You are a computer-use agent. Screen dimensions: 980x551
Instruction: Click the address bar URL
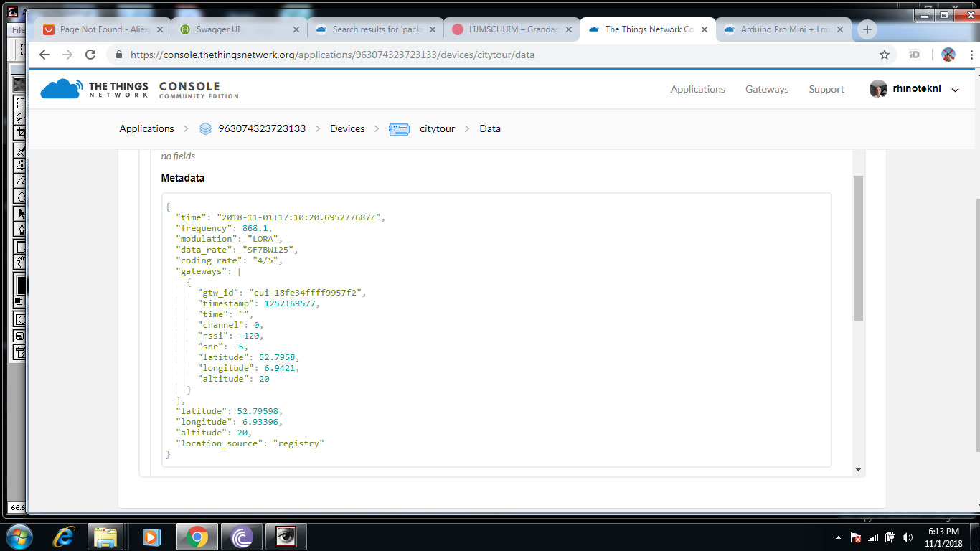[332, 55]
